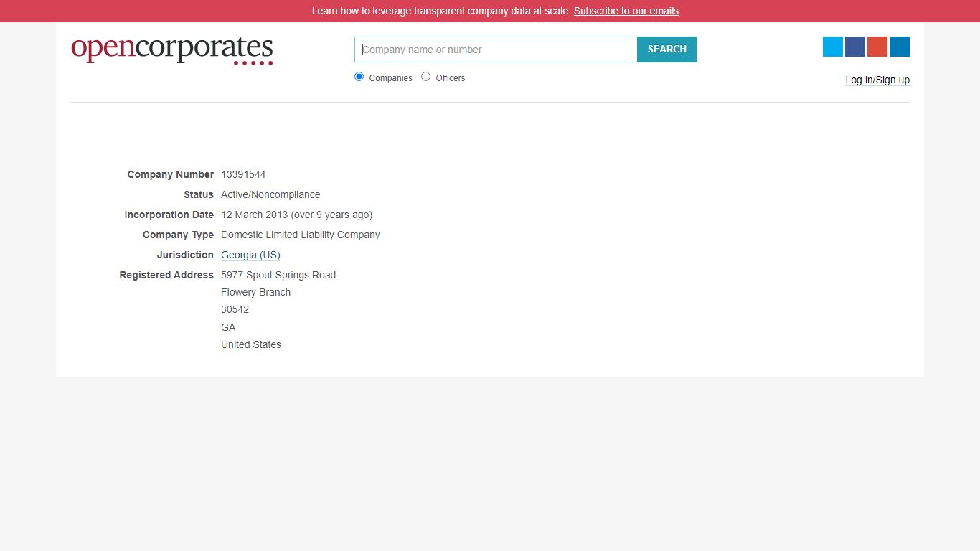The height and width of the screenshot is (551, 980).
Task: Focus the Company name or number search field
Action: (496, 50)
